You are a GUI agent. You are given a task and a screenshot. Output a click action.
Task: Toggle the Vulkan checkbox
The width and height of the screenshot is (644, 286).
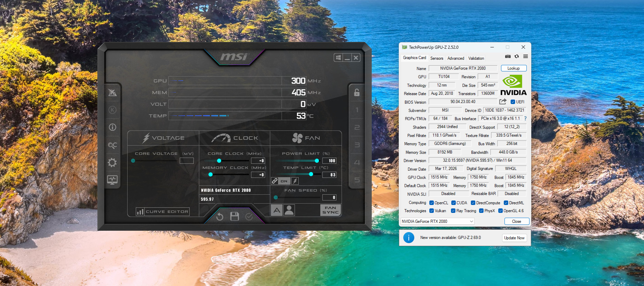[431, 211]
